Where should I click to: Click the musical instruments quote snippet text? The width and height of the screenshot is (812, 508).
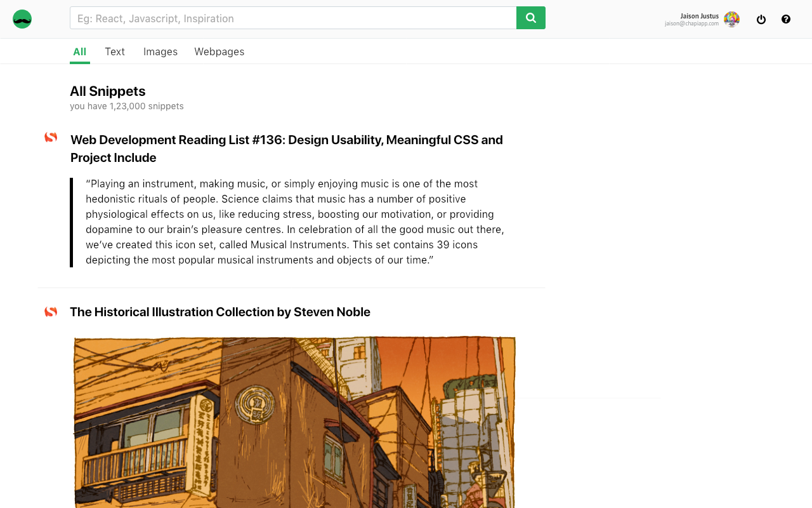(295, 222)
